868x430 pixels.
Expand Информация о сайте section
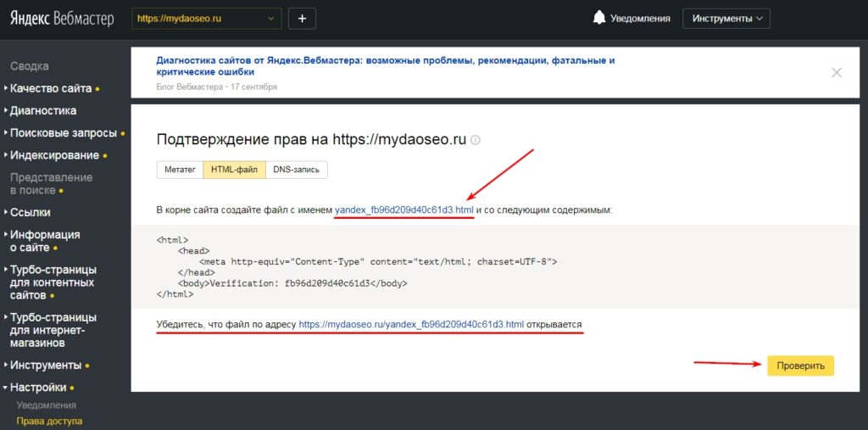44,241
